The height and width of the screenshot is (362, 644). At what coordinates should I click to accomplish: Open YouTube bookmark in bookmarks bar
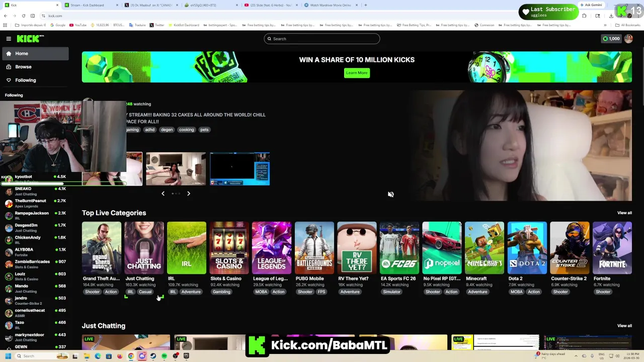click(77, 25)
